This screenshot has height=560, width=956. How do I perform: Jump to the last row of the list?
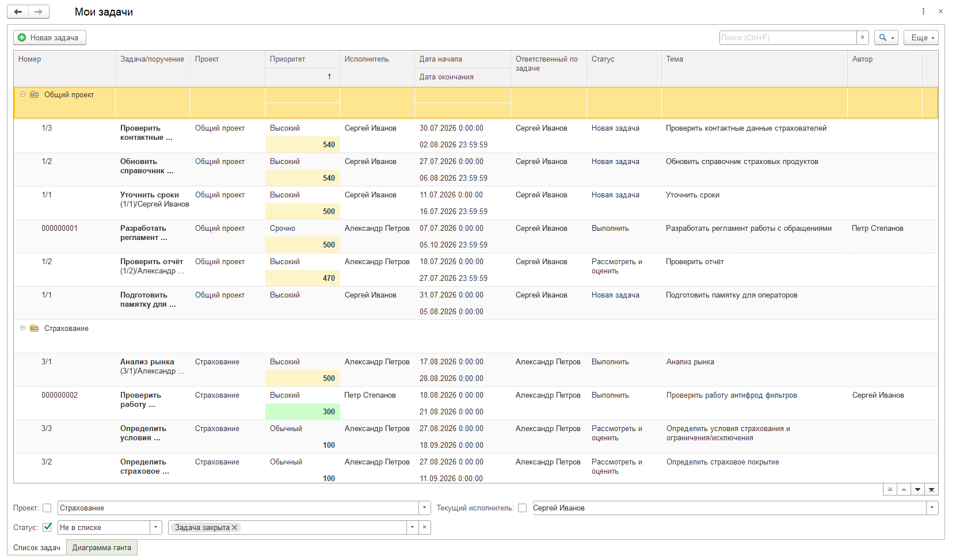(931, 490)
